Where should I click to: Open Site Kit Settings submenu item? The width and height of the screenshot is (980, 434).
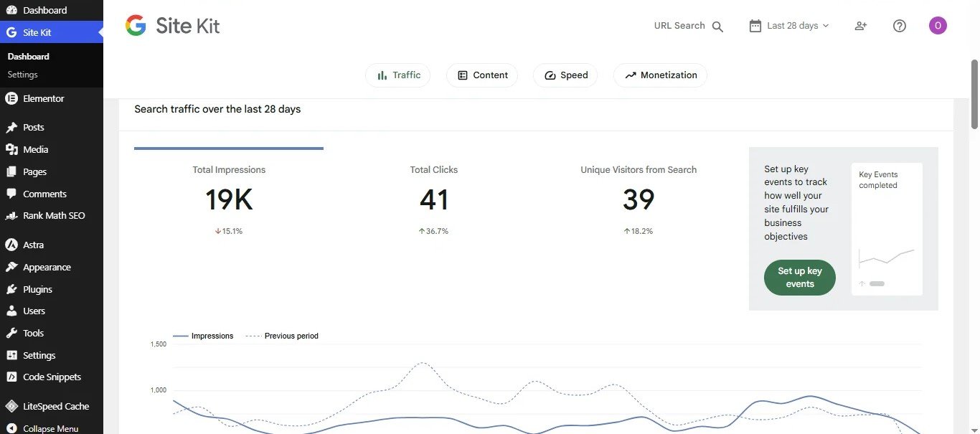point(23,75)
